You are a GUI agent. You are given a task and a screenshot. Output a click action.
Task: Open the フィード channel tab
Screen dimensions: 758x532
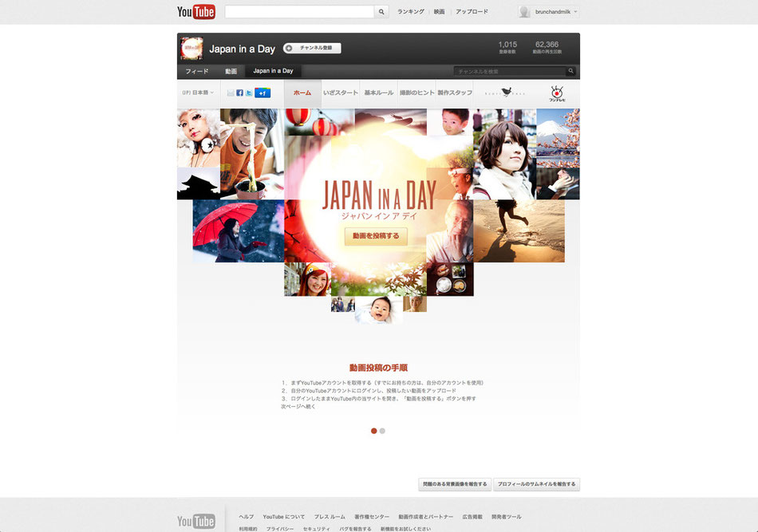click(197, 71)
